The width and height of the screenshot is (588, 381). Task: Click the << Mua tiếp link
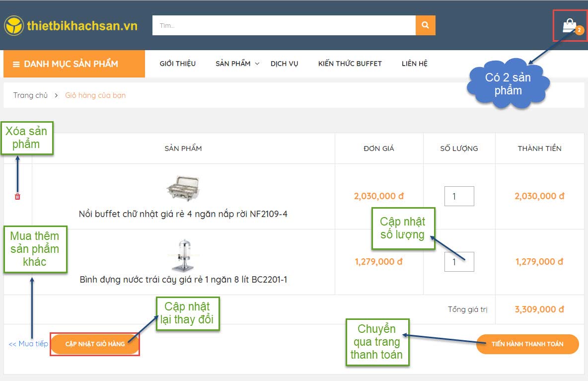[28, 344]
